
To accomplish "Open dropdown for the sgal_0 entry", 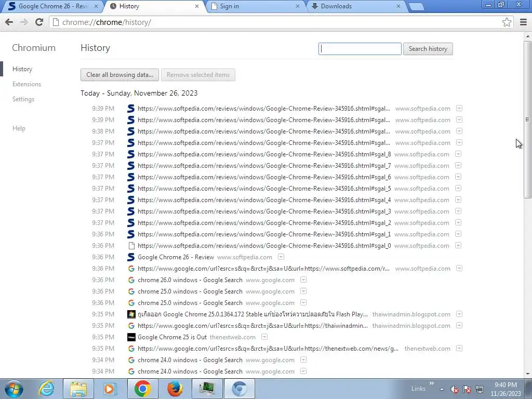I will [x=458, y=245].
